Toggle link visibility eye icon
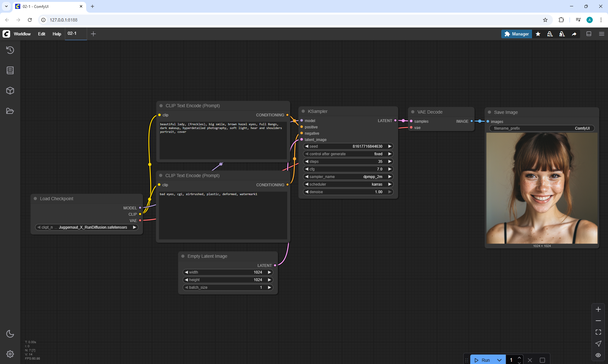 point(598,355)
